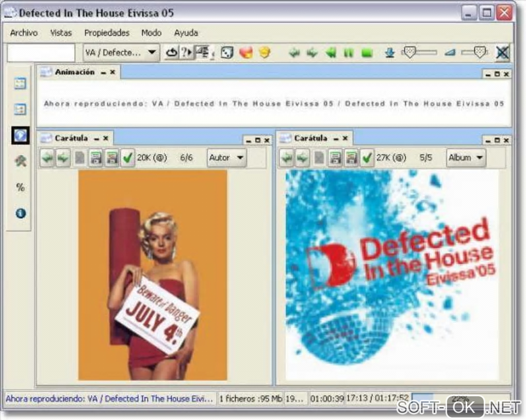Open the Autor dropdown in left Carátula panel
Screen dimensions: 526x420
click(x=226, y=157)
